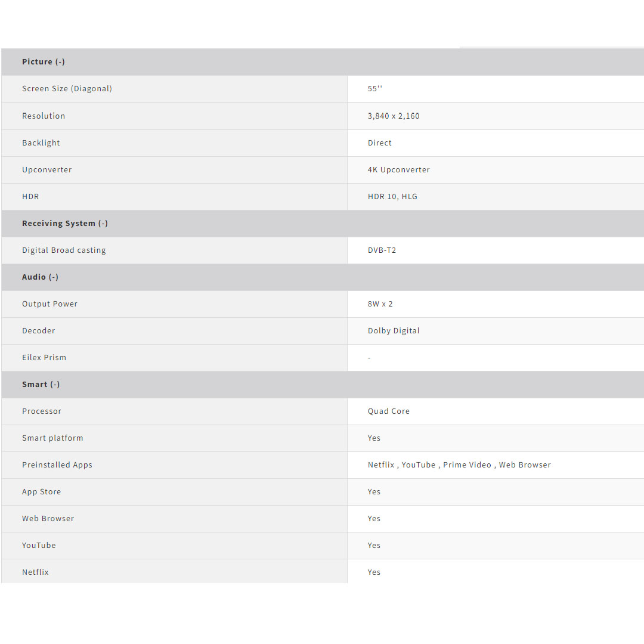Click the Screen Size (Diagonal) label
Screen dimensions: 644x644
[67, 89]
